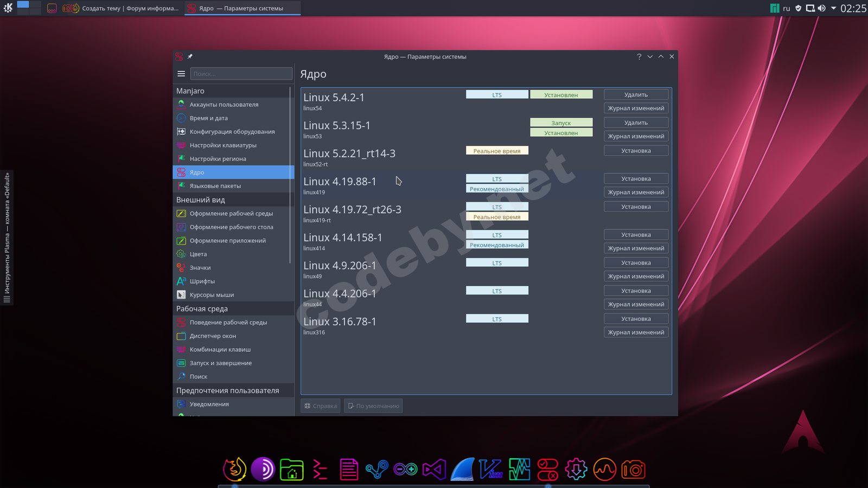This screenshot has height=488, width=868.
Task: Select Оформление приложений entry
Action: (x=232, y=240)
